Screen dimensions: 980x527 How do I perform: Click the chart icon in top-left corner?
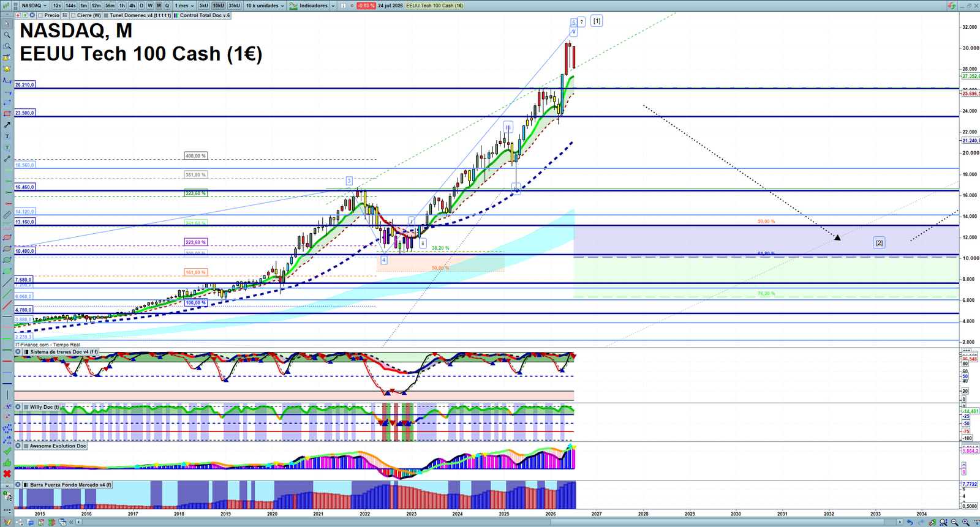tap(6, 6)
